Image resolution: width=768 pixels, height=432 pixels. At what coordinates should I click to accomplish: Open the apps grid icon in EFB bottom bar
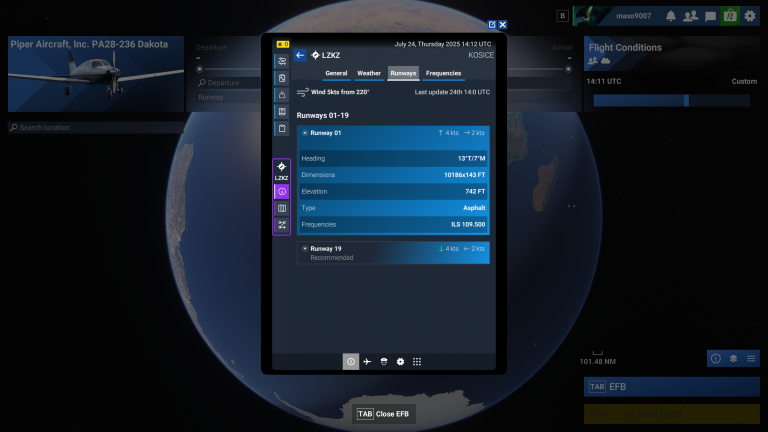pos(417,361)
